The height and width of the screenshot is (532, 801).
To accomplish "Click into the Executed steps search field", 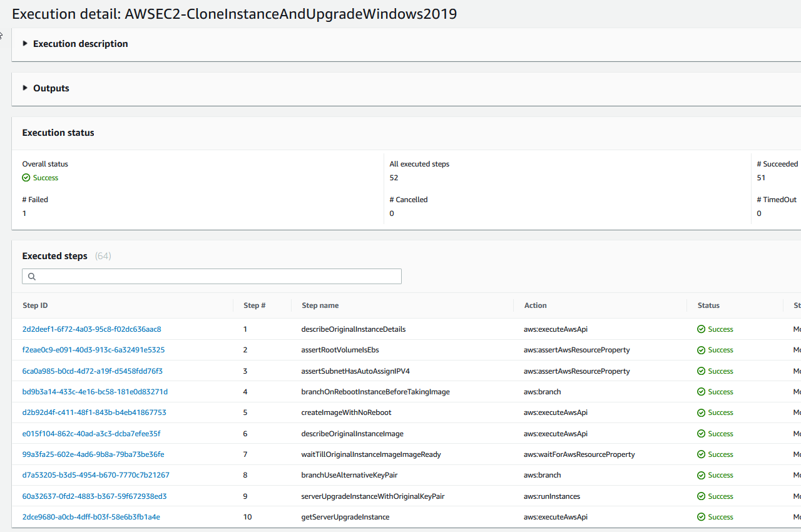I will (212, 276).
